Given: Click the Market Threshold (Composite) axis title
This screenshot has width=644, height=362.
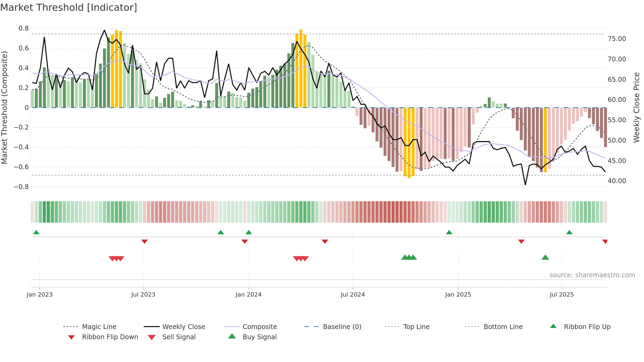Looking at the screenshot, I should [4, 108].
